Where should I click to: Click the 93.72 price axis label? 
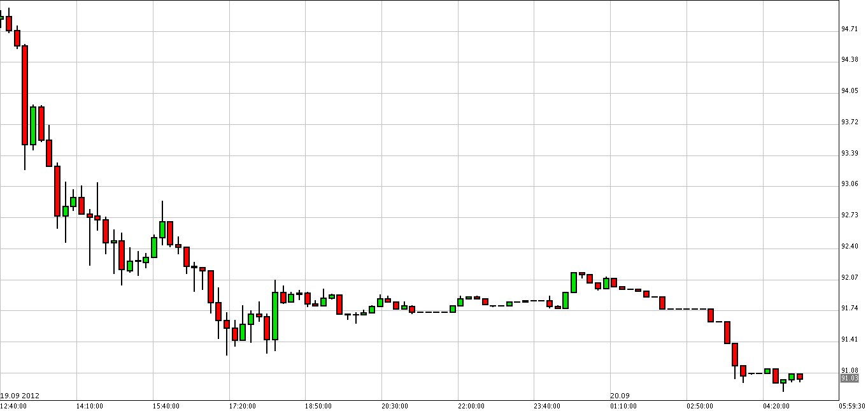pyautogui.click(x=850, y=122)
